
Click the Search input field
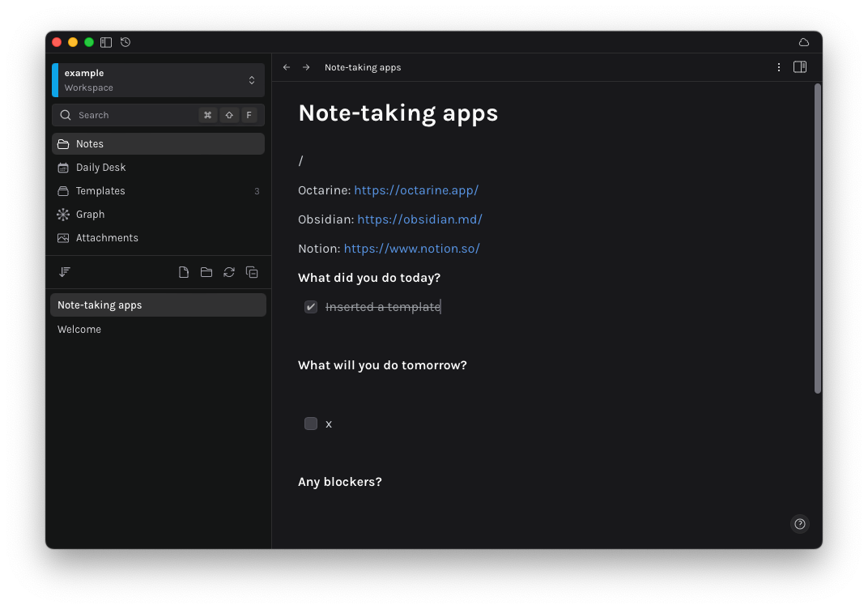point(134,115)
